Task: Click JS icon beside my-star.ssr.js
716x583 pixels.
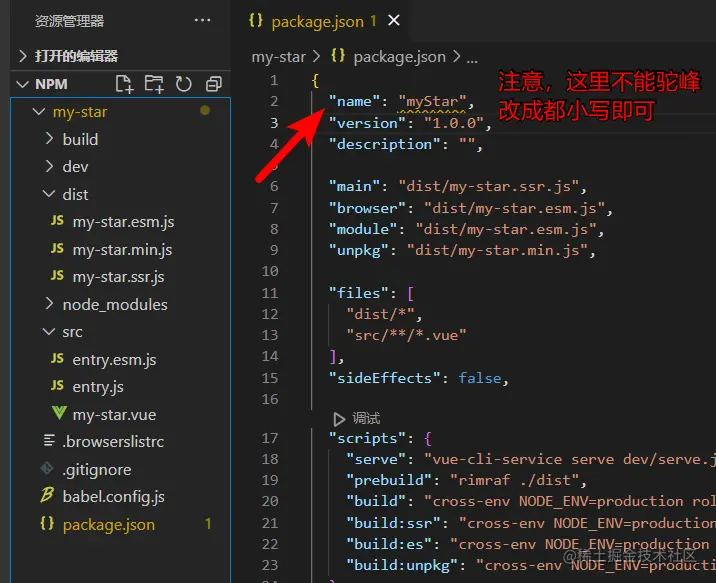Action: (57, 275)
